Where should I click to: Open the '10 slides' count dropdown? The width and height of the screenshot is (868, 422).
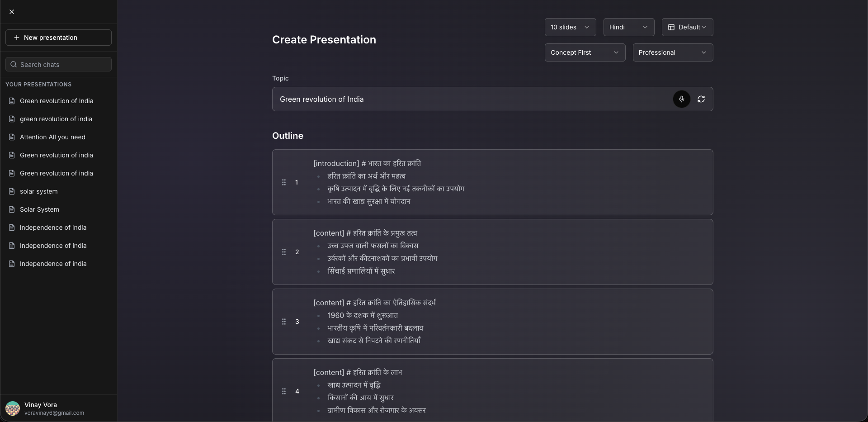(570, 27)
